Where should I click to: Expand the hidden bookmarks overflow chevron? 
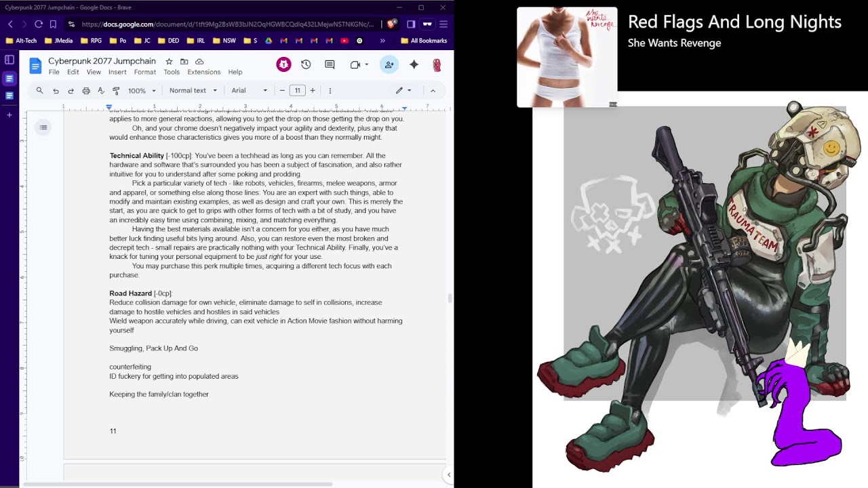382,41
